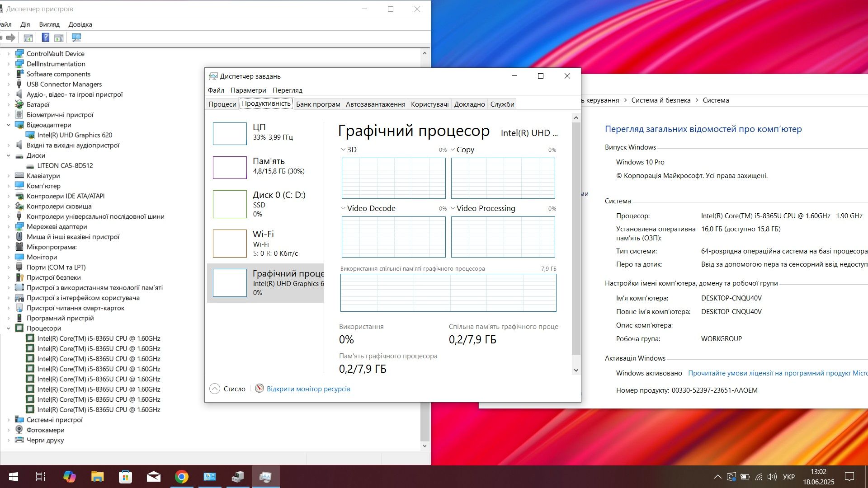
Task: Open the Перегляд menu in Task Manager
Action: click(x=287, y=90)
